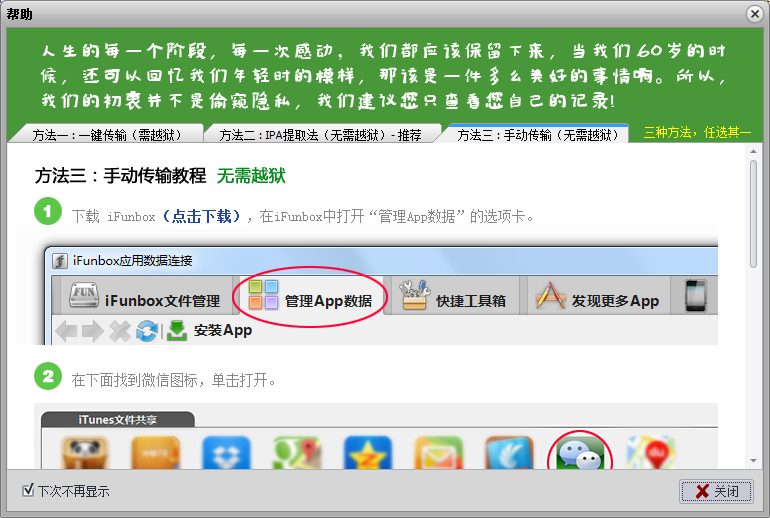Click the quick toolbox tools icon

pyautogui.click(x=414, y=295)
